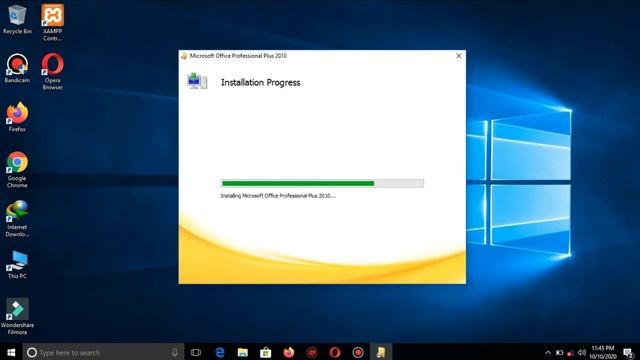The height and width of the screenshot is (360, 640).
Task: Open the XAMPP Control Panel shortcut
Action: tap(52, 22)
